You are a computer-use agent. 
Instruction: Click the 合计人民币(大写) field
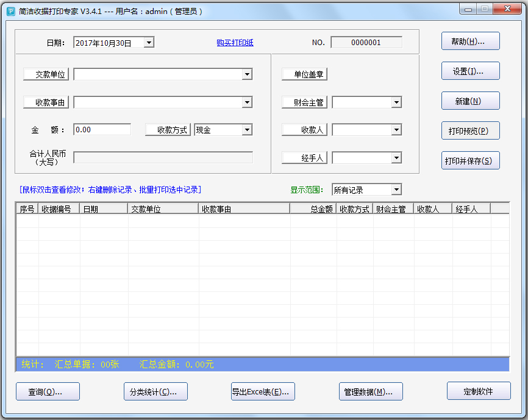coord(163,157)
